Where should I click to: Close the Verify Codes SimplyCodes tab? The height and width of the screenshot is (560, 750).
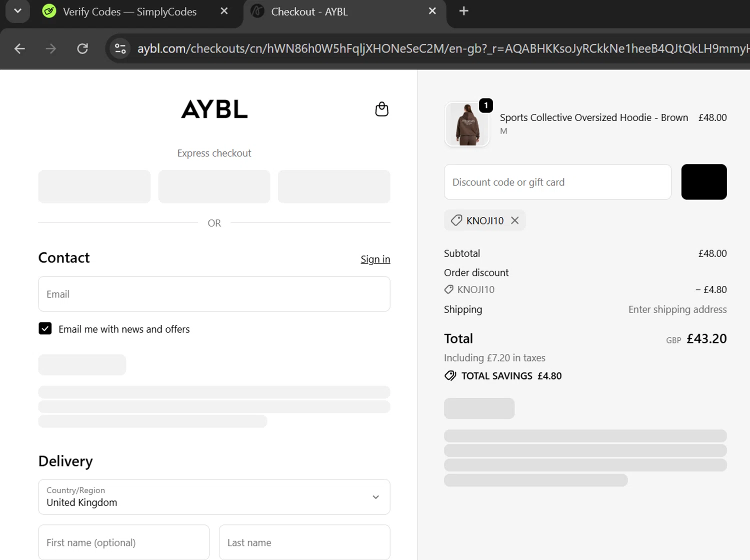point(224,11)
